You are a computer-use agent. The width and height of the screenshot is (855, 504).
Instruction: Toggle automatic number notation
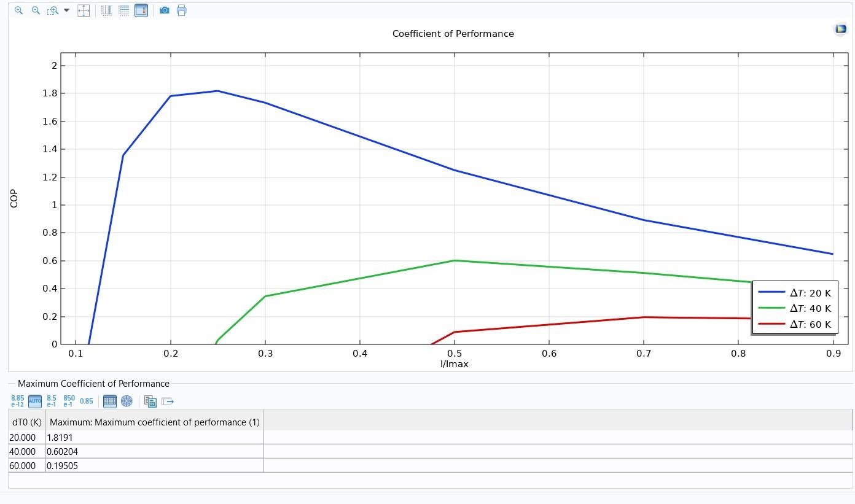click(35, 401)
